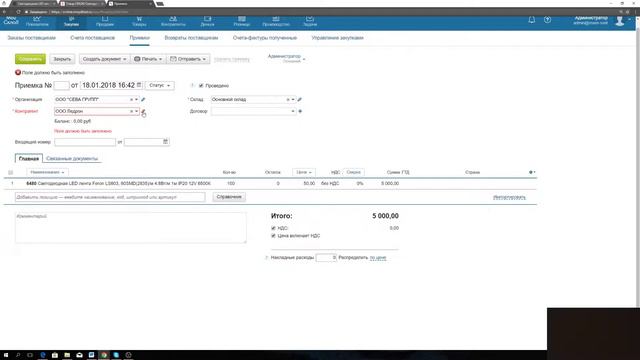This screenshot has width=640, height=360.
Task: Open the Закупки section in the top menu
Action: (71, 21)
